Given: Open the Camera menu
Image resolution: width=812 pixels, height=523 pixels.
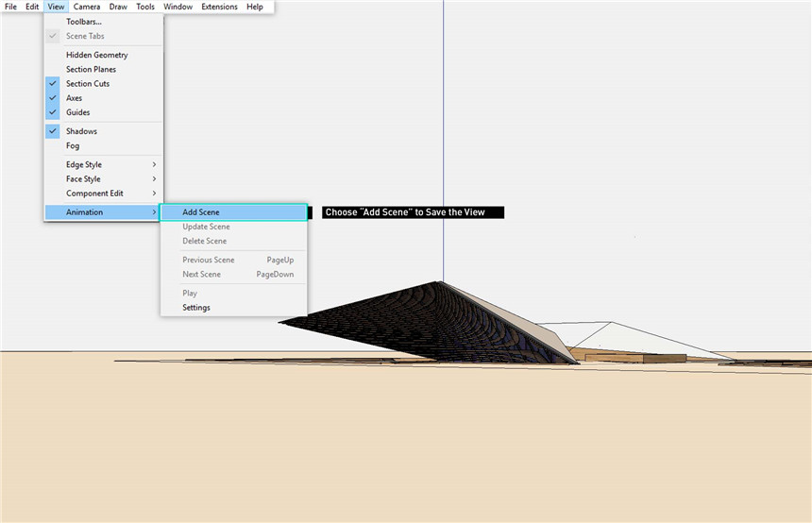Looking at the screenshot, I should (87, 7).
